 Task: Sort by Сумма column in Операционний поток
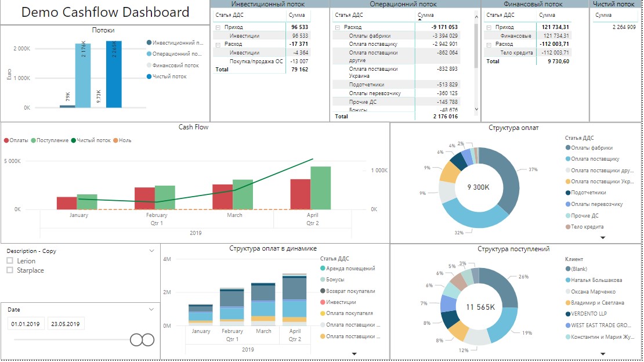(x=425, y=15)
